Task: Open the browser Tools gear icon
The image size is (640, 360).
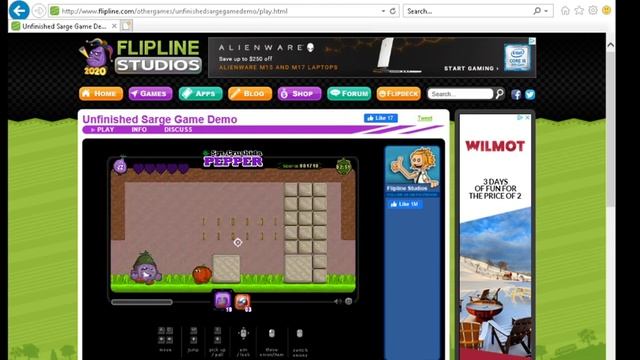Action: tap(593, 11)
